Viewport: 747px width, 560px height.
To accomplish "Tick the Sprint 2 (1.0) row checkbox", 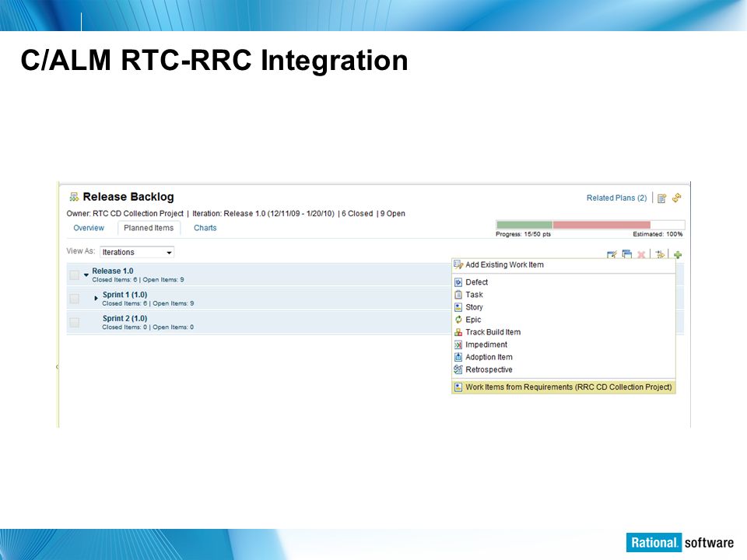I will tap(75, 322).
